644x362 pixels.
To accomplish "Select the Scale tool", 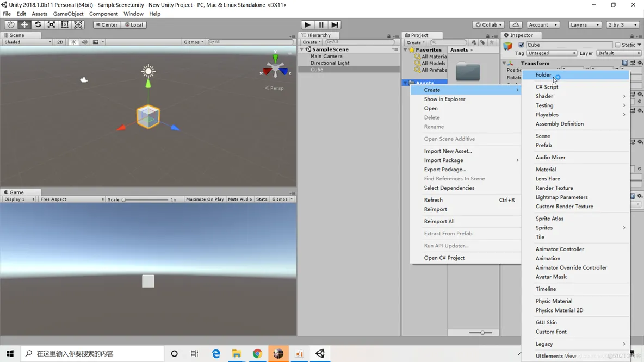I will click(x=51, y=24).
